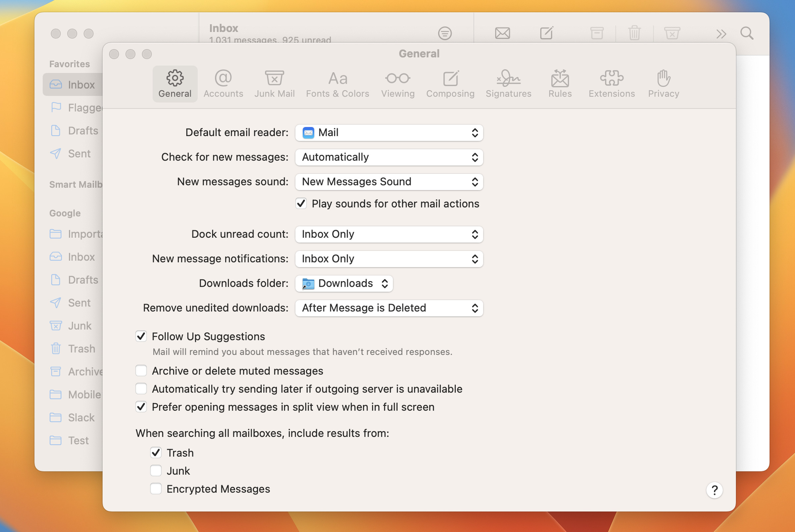Disable Follow Up Suggestions checkbox
The height and width of the screenshot is (532, 795).
click(x=141, y=336)
